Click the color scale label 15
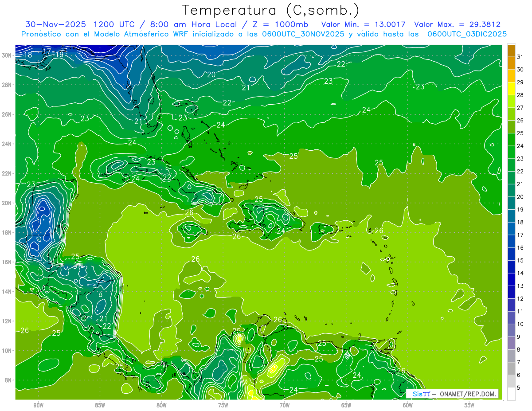This screenshot has width=532, height=411. [520, 261]
